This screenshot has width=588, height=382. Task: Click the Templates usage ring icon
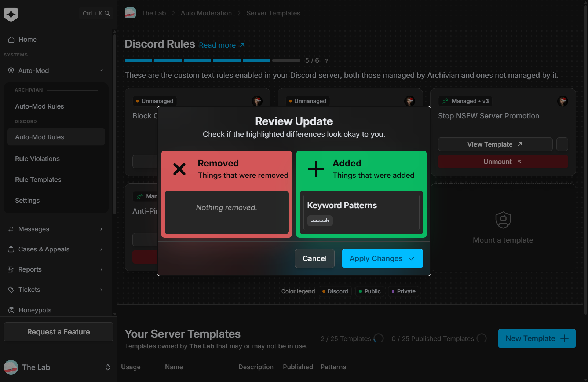coord(379,338)
